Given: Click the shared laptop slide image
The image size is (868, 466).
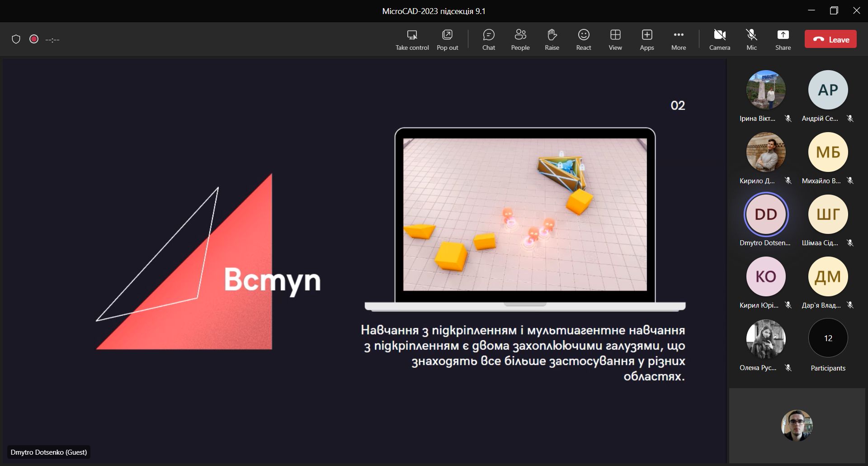Looking at the screenshot, I should (525, 215).
